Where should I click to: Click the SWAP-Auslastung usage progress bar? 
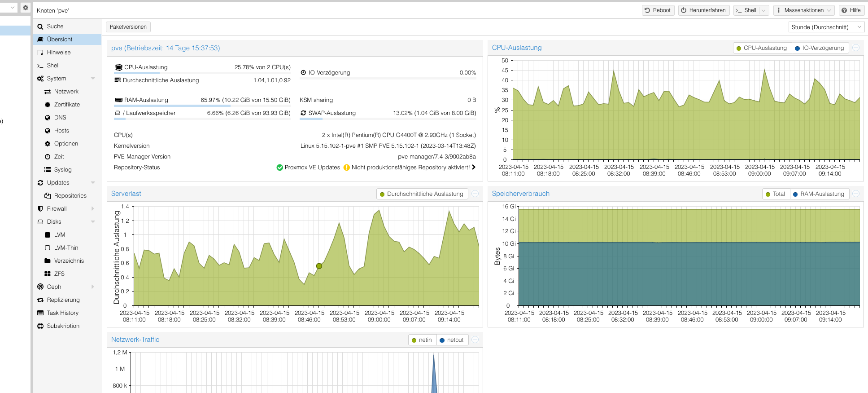coord(388,119)
